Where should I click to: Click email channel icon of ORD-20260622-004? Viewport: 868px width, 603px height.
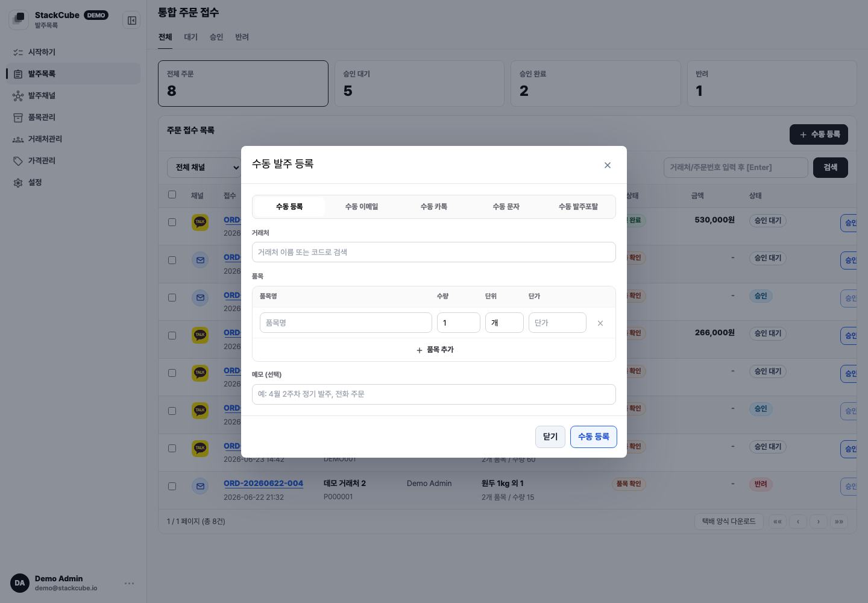[x=200, y=486]
